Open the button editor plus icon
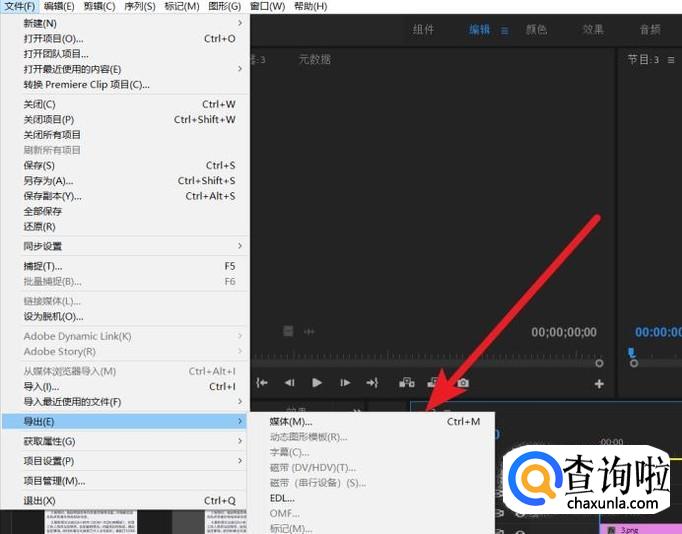Screen dimensions: 682x534 click(x=599, y=383)
